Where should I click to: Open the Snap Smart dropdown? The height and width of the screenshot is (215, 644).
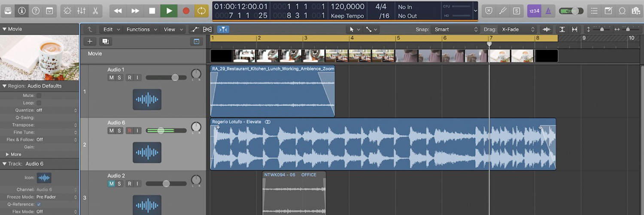tap(455, 29)
